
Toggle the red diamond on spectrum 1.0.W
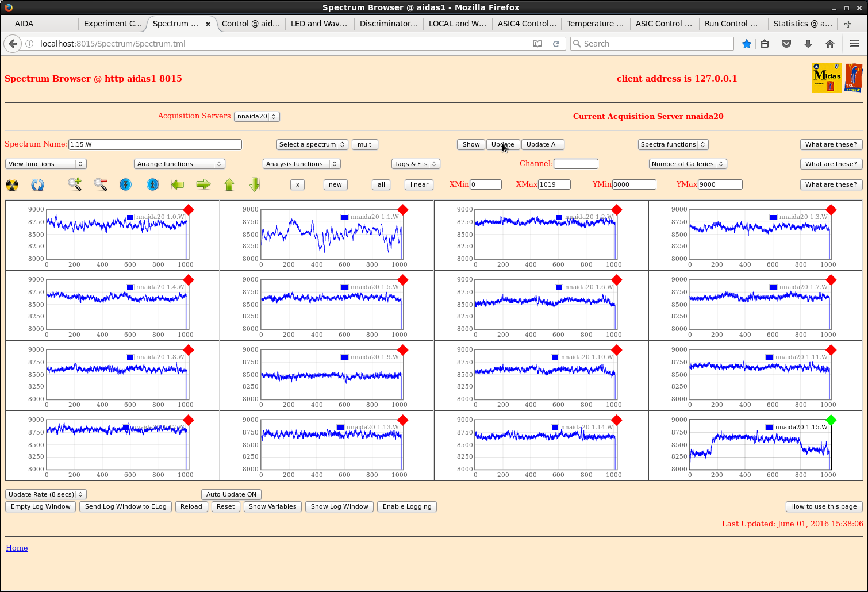coord(189,210)
